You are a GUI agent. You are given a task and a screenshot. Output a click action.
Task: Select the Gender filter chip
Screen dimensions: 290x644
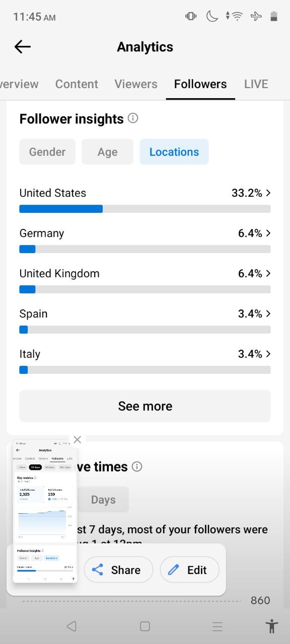[x=47, y=152]
